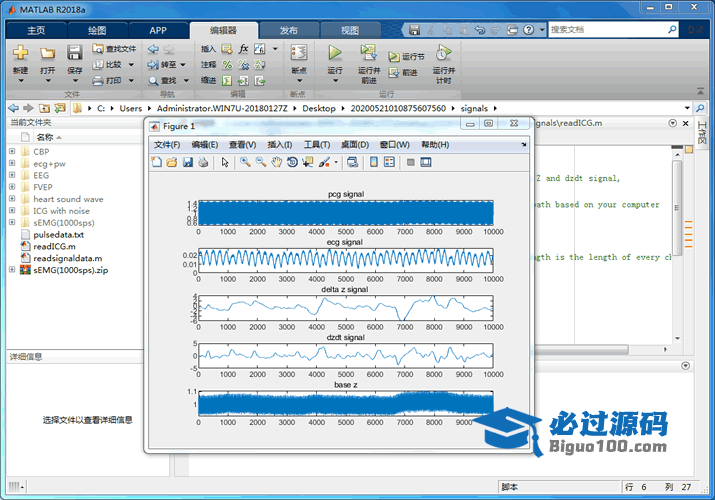Click the Run Section (运行节) button
The height and width of the screenshot is (500, 715).
tap(406, 57)
